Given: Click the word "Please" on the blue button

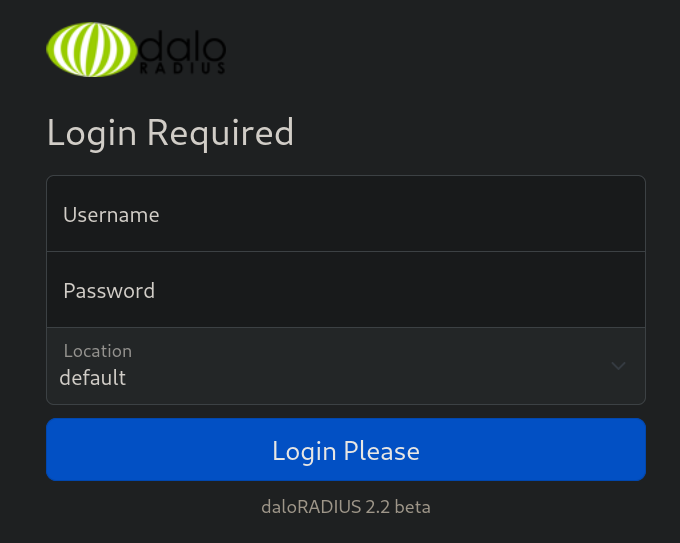Looking at the screenshot, I should coord(382,451).
